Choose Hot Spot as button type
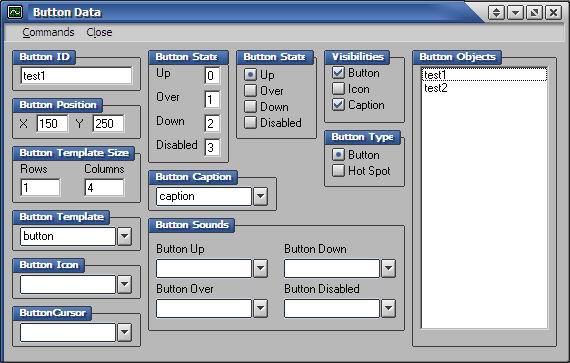The width and height of the screenshot is (570, 363). 338,170
